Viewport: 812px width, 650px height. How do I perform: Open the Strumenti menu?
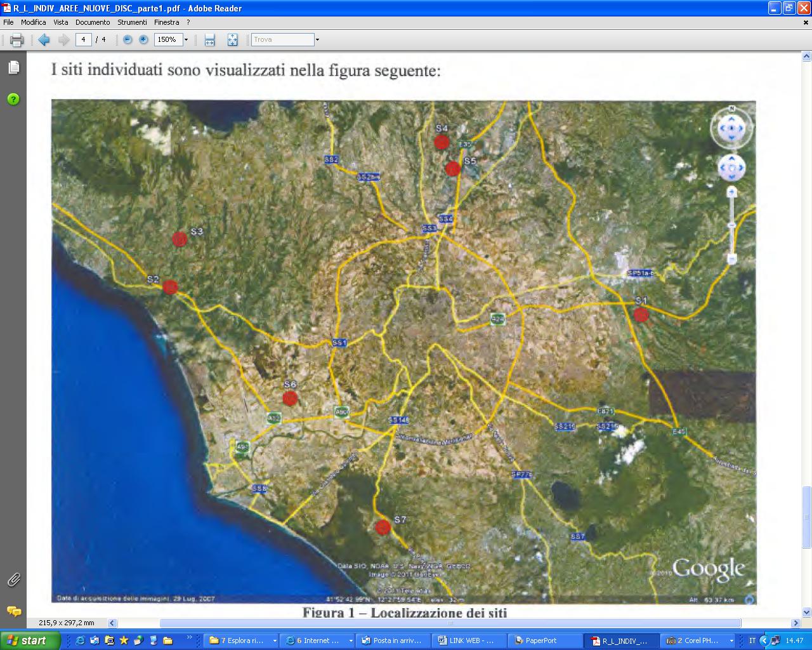pos(132,22)
